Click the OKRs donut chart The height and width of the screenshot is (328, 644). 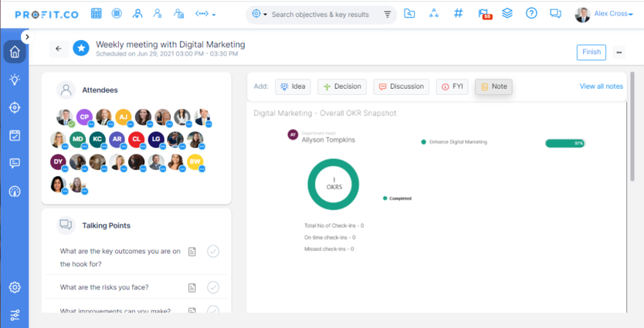click(x=333, y=184)
